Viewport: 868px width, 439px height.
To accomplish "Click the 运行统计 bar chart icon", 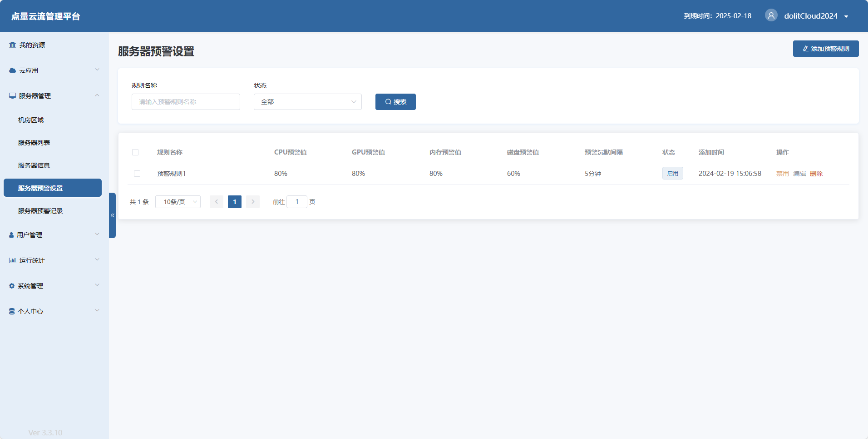I will tap(13, 260).
